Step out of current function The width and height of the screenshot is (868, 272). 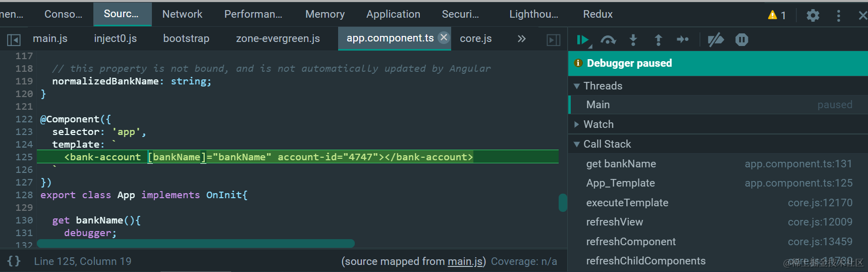point(658,40)
